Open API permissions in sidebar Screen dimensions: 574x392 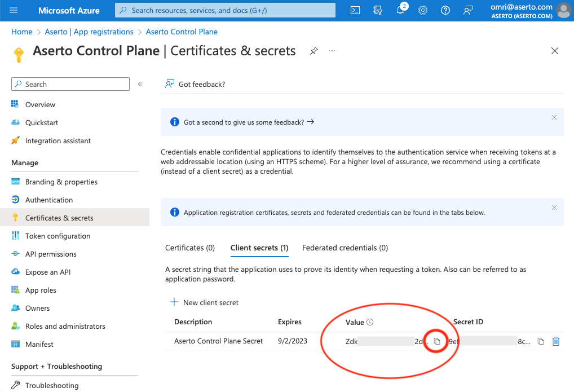tap(51, 254)
